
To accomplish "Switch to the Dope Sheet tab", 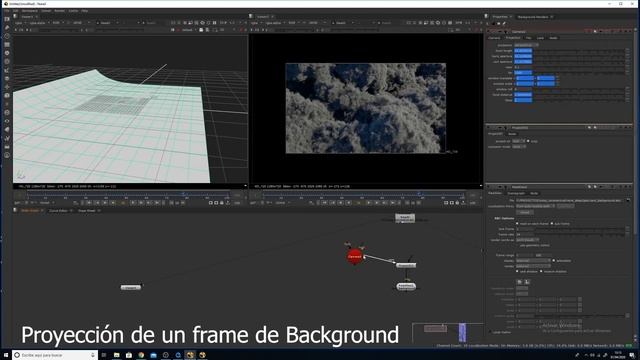I will [87, 211].
